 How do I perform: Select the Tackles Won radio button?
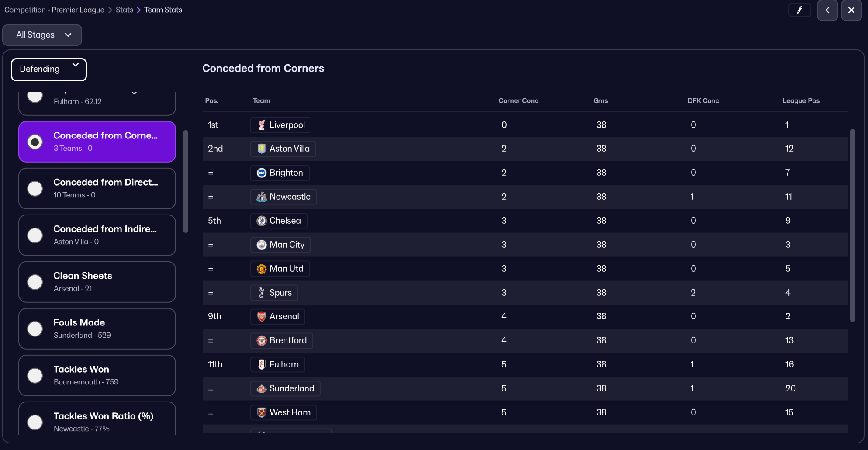click(35, 376)
